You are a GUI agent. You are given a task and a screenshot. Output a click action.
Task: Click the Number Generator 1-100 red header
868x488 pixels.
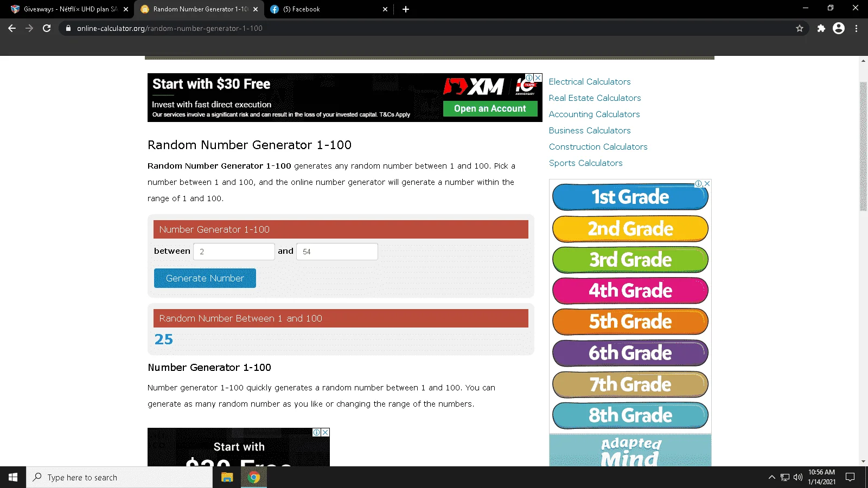341,229
